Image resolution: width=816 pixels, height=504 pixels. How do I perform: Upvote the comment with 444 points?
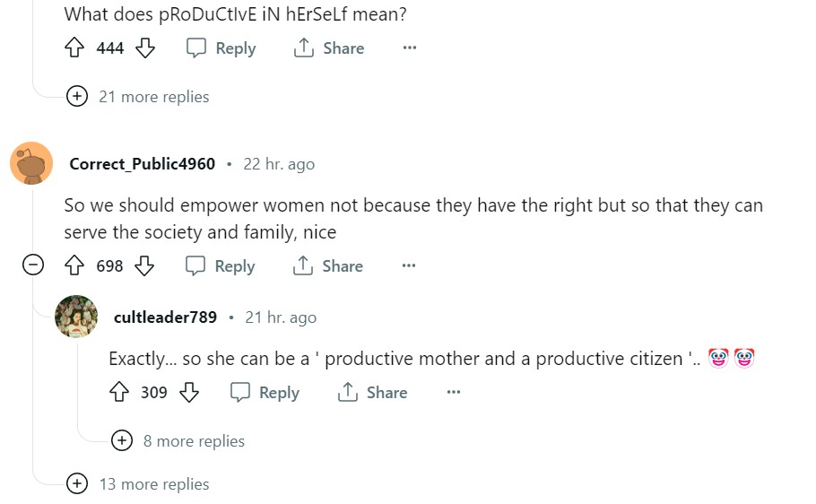pos(74,48)
